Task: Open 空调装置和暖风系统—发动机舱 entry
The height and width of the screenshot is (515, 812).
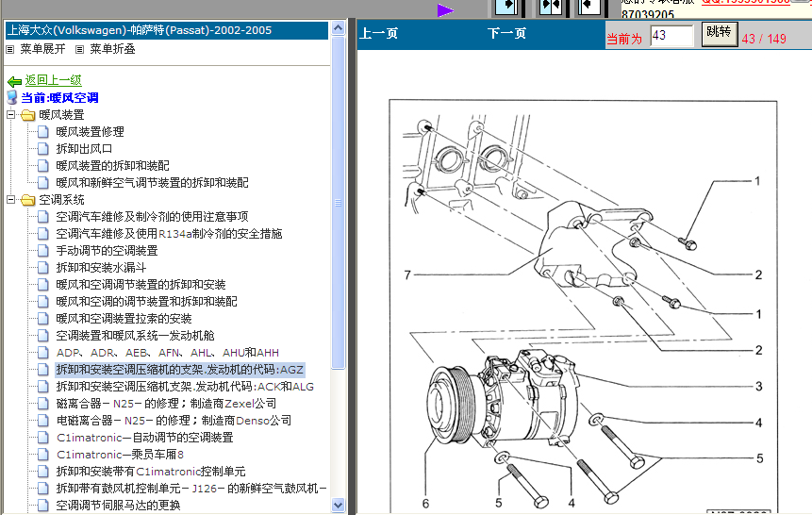Action: (135, 336)
